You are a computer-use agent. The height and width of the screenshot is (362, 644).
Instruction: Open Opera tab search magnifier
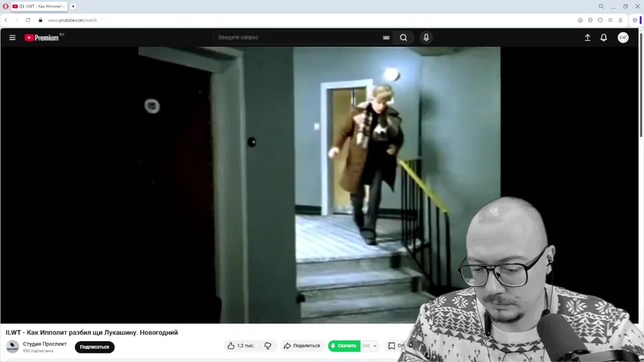pyautogui.click(x=601, y=7)
